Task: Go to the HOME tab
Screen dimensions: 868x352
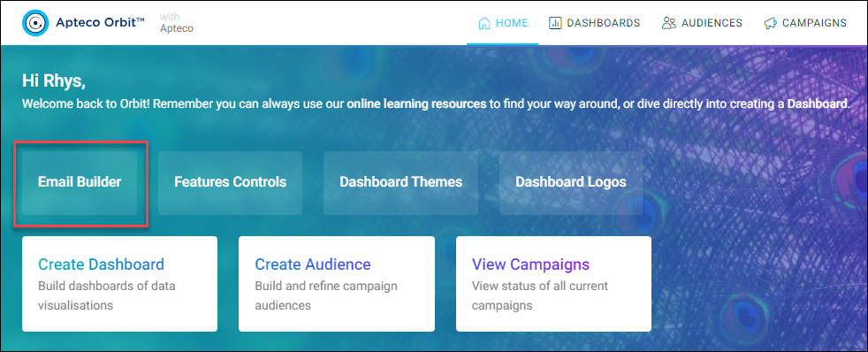Action: click(x=503, y=23)
